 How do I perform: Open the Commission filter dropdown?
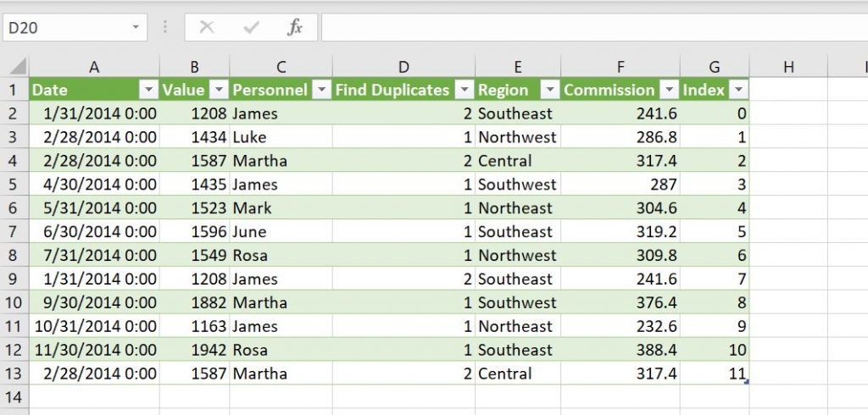(669, 90)
